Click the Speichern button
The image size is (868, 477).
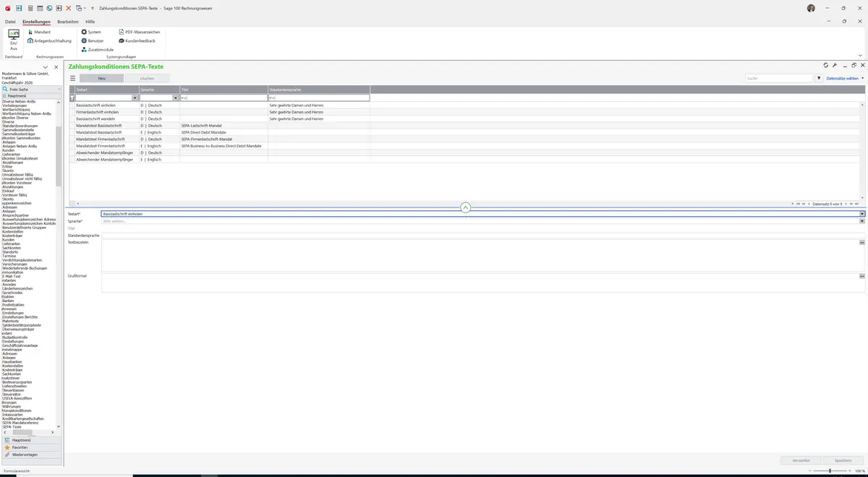pyautogui.click(x=843, y=460)
